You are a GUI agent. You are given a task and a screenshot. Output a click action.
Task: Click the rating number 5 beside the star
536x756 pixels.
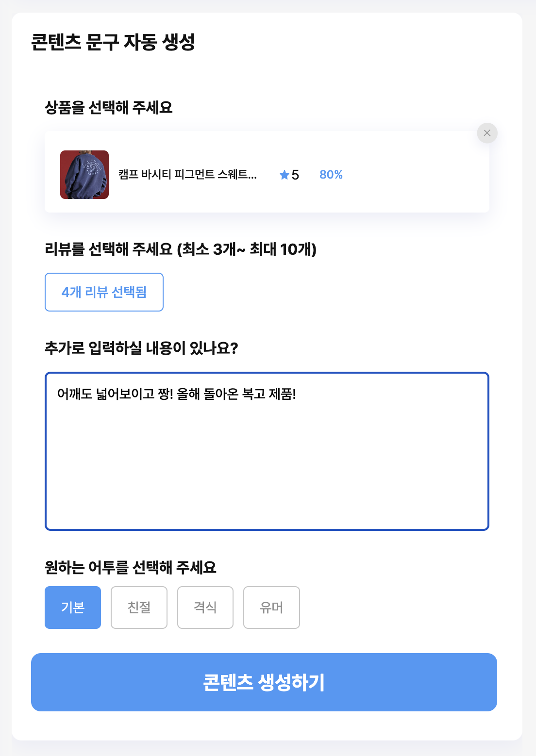(x=295, y=175)
